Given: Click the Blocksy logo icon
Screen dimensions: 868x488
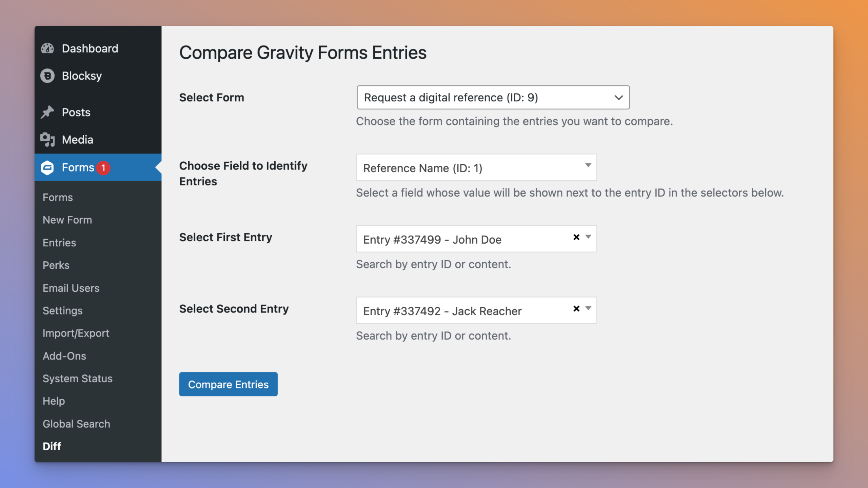Looking at the screenshot, I should [x=47, y=76].
